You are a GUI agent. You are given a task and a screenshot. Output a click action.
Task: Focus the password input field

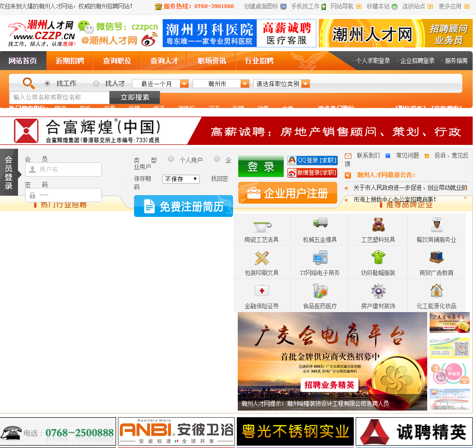point(63,195)
